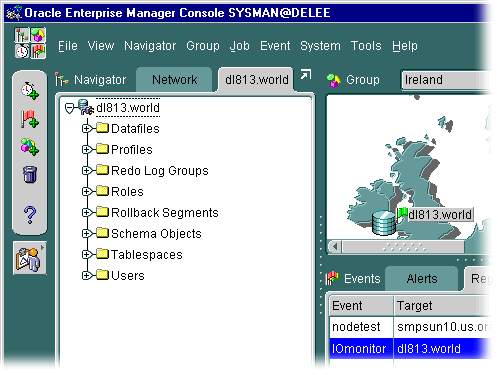The height and width of the screenshot is (375, 498).
Task: Expand the Tablespaces node
Action: (x=87, y=254)
